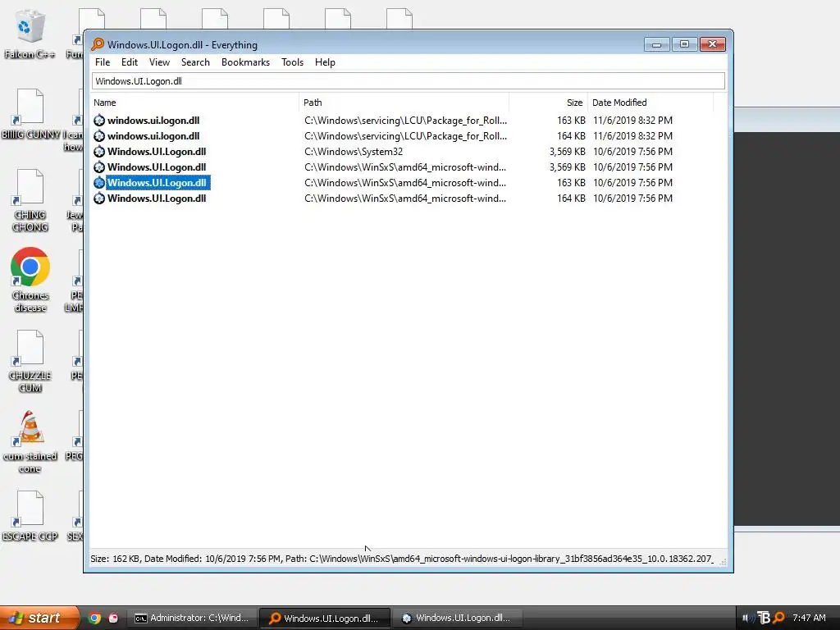Click the WinSxS path of the highlighted row

[405, 183]
